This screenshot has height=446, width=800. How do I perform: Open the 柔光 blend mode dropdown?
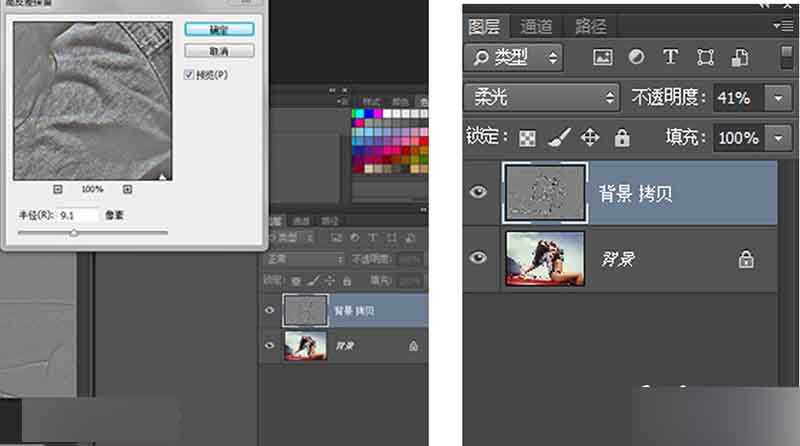(x=542, y=97)
